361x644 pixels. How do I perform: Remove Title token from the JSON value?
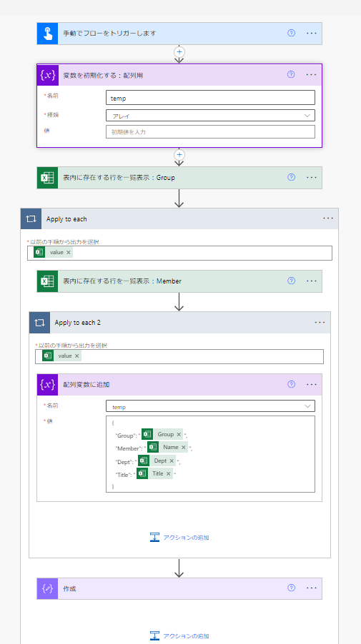tap(168, 473)
